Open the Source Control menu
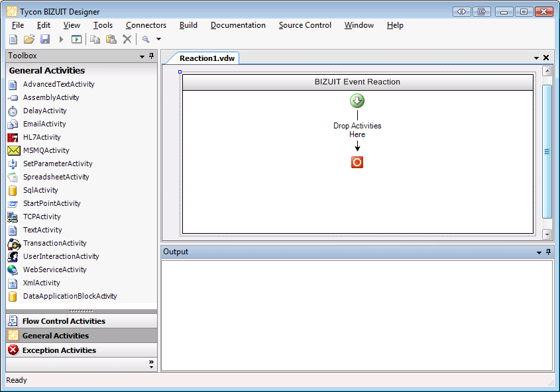 305,25
